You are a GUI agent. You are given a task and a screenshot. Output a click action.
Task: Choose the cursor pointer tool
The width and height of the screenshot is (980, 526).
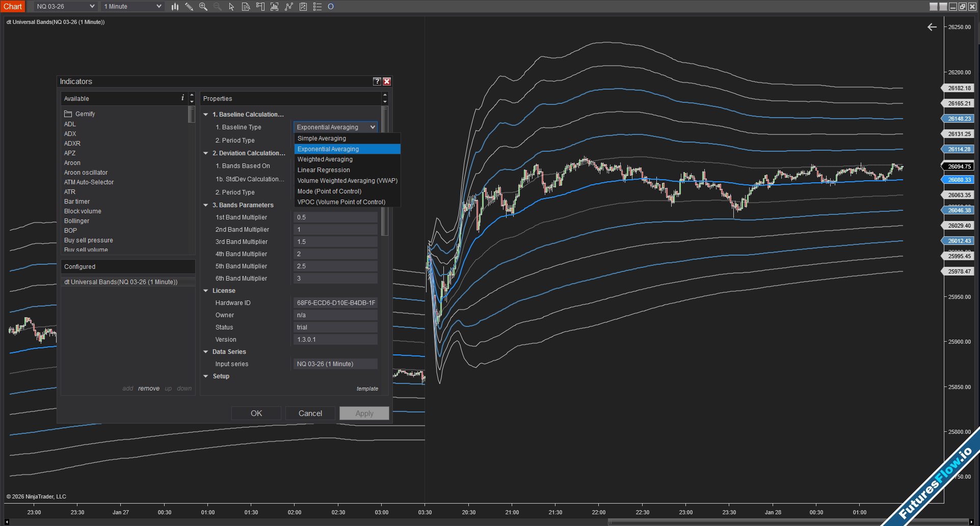coord(231,7)
